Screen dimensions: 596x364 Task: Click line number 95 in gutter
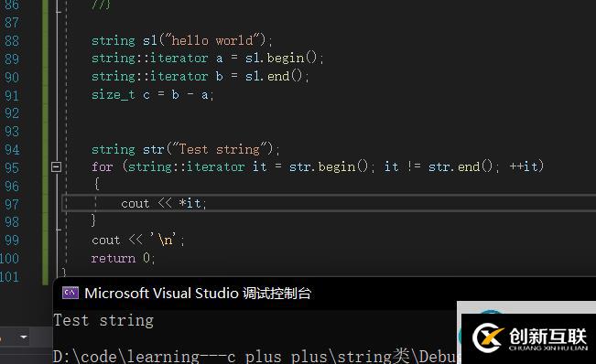pos(12,167)
